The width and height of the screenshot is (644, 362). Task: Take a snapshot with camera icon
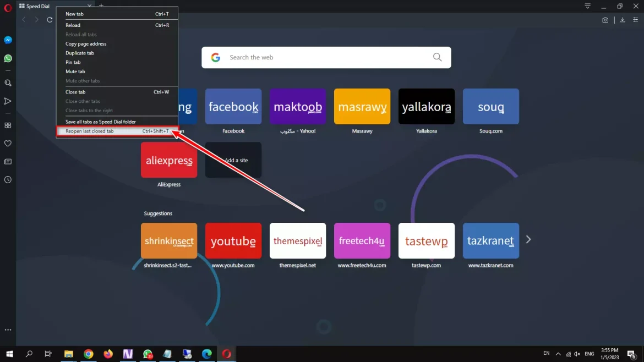coord(605,20)
